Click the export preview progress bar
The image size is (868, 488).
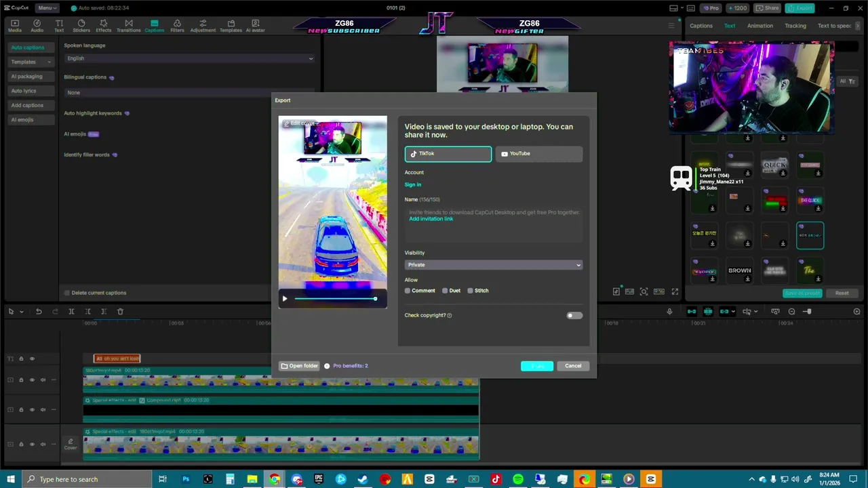pos(335,299)
